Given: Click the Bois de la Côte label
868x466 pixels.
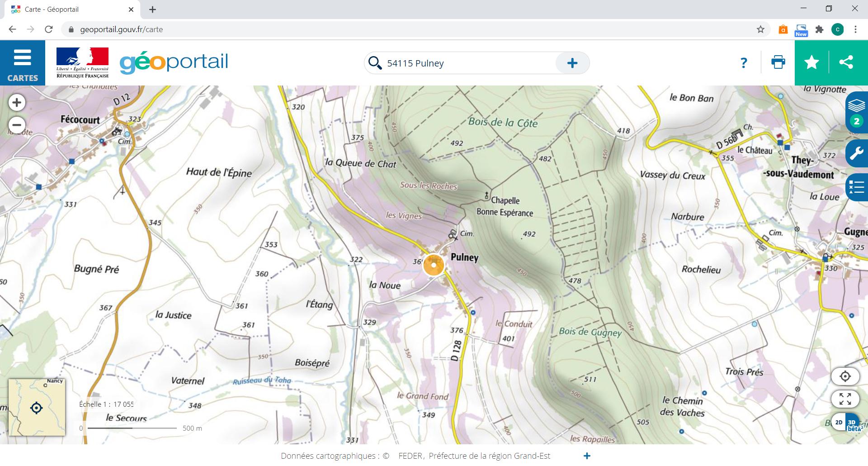Looking at the screenshot, I should pyautogui.click(x=503, y=122).
